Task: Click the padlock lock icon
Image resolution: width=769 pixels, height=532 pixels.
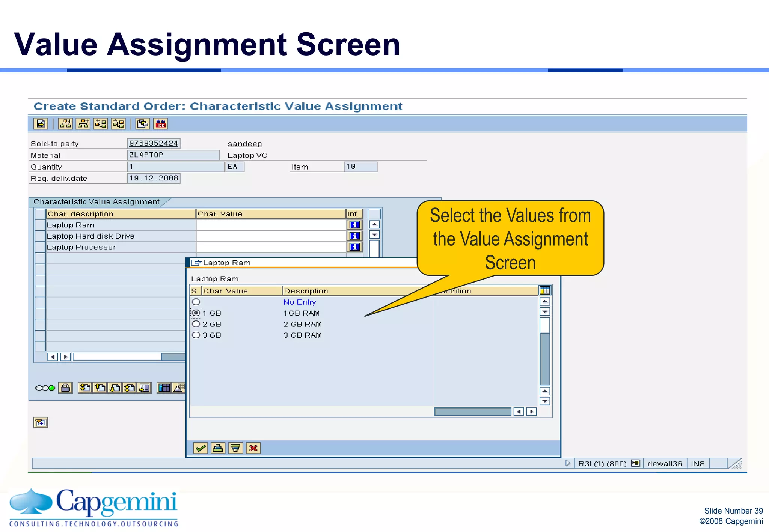Action: tap(65, 388)
